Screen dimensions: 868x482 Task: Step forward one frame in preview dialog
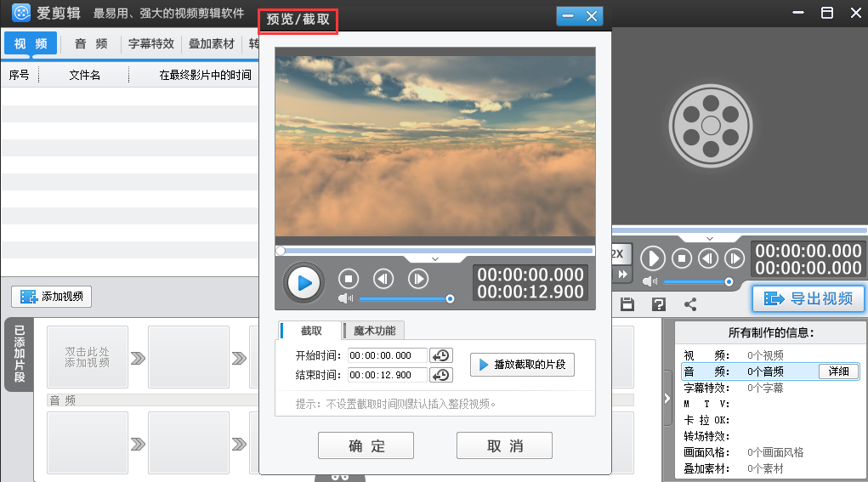click(418, 279)
